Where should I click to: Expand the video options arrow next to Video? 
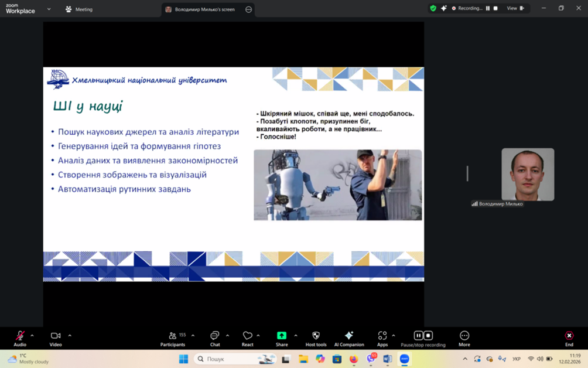point(70,336)
